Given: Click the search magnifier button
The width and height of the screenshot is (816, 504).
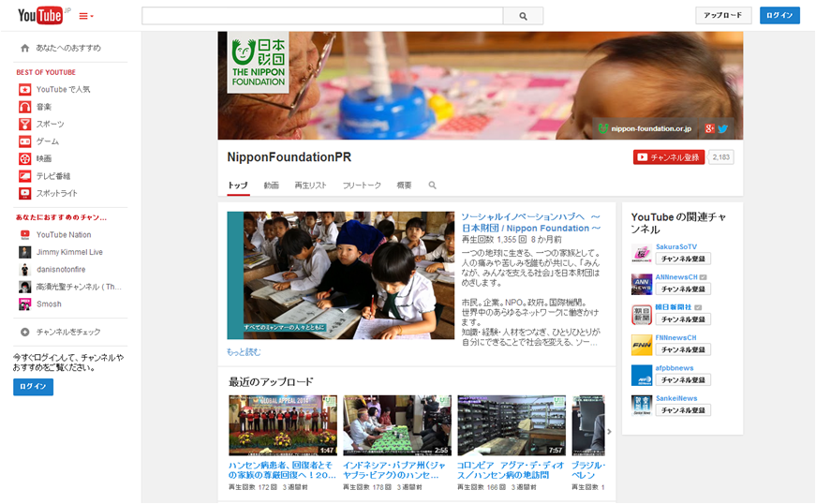Looking at the screenshot, I should click(x=523, y=16).
